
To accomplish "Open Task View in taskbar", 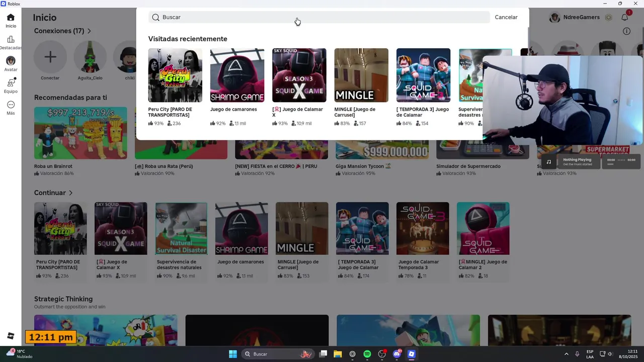I will (323, 354).
